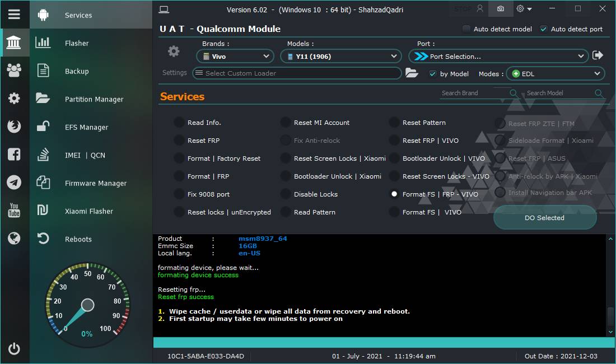The width and height of the screenshot is (616, 364).
Task: Open the Xiaomi Flasher section
Action: [x=91, y=211]
